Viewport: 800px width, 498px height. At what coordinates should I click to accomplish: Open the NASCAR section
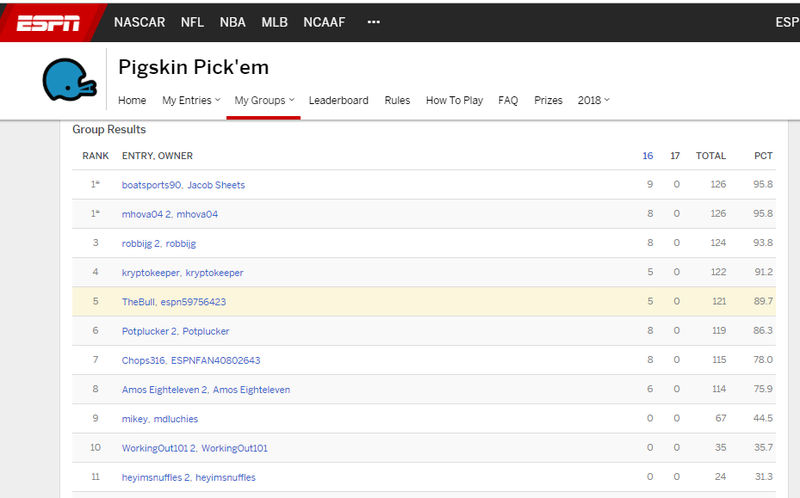pos(139,22)
